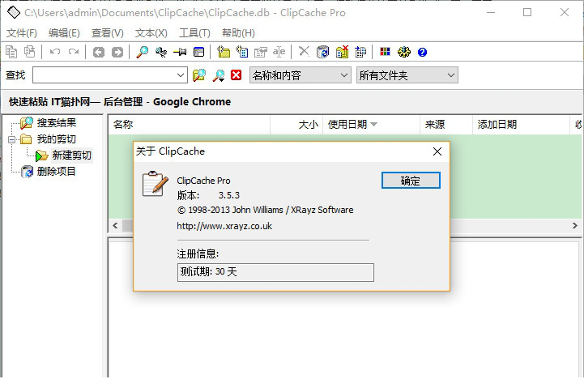Click 确定 in the About dialog
584x392 pixels.
coord(411,181)
